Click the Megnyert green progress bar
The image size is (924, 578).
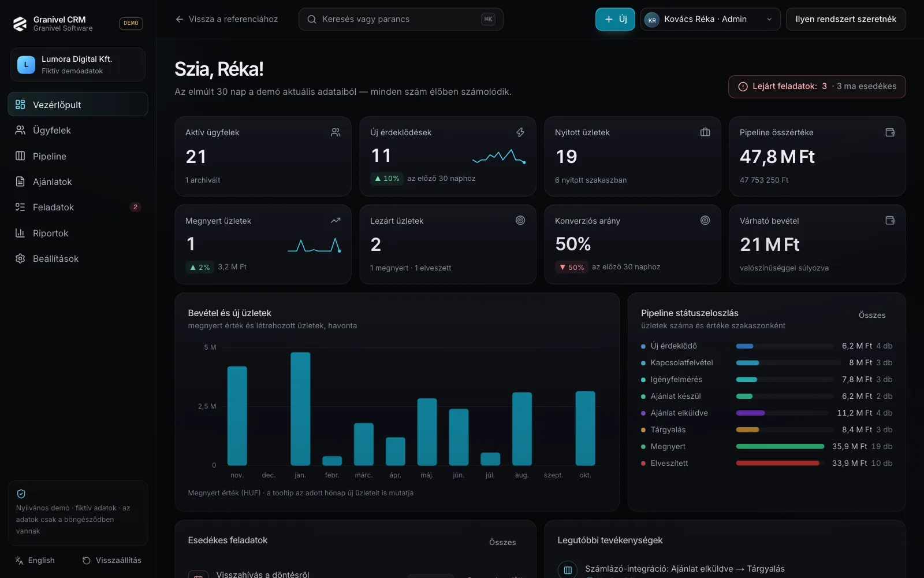780,446
